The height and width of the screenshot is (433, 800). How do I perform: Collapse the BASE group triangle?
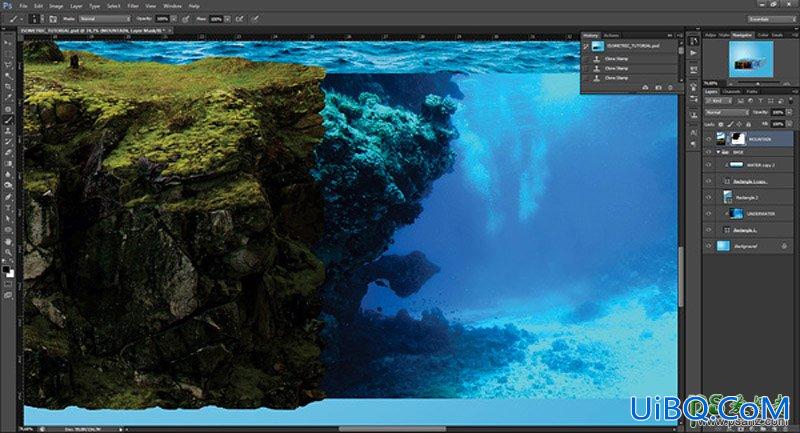[x=718, y=152]
